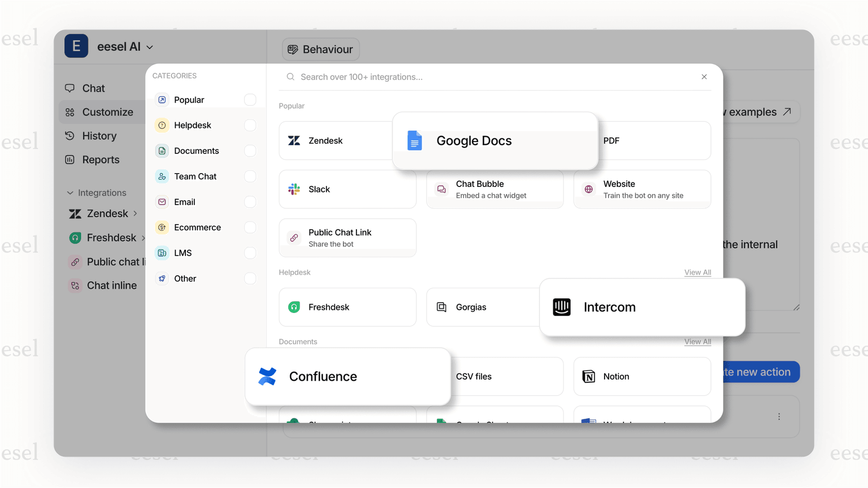Image resolution: width=868 pixels, height=488 pixels.
Task: Click the Website globe icon
Action: (588, 189)
